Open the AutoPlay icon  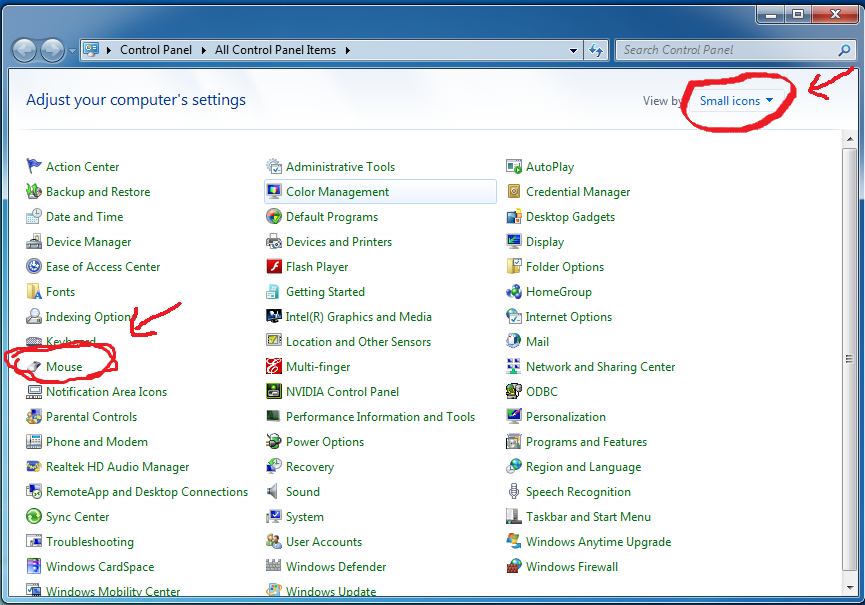[514, 166]
